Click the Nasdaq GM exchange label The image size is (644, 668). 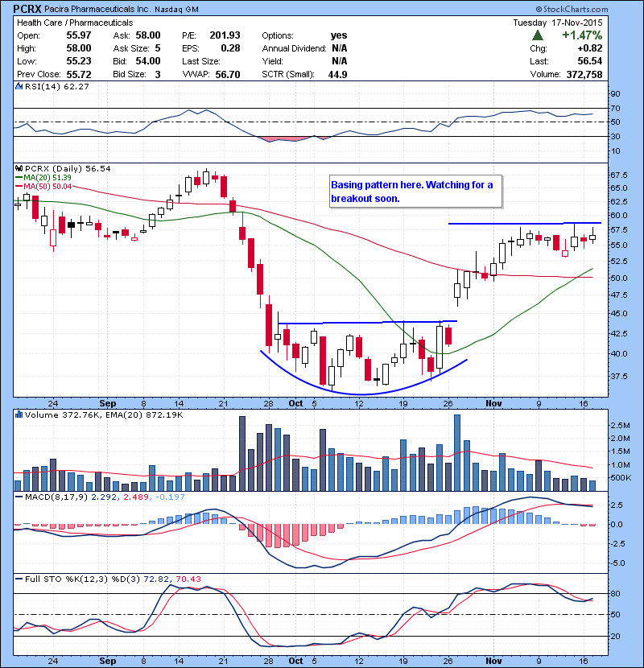[176, 10]
